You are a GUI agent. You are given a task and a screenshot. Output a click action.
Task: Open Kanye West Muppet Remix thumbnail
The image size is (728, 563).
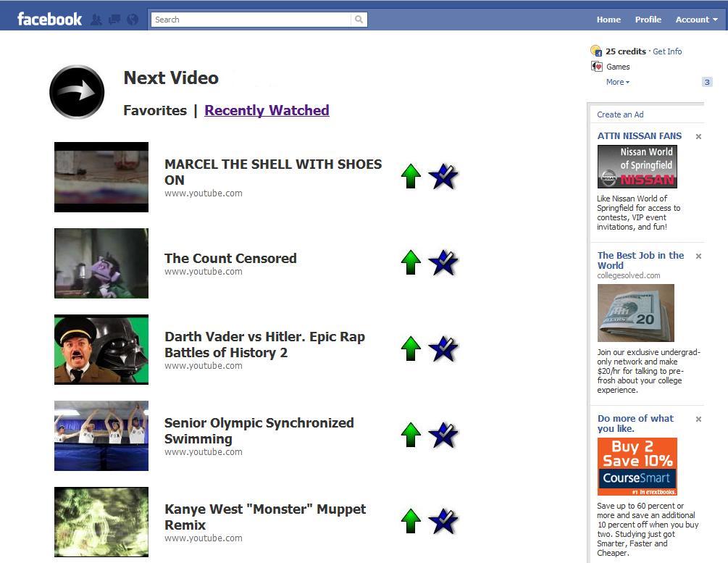tap(101, 522)
